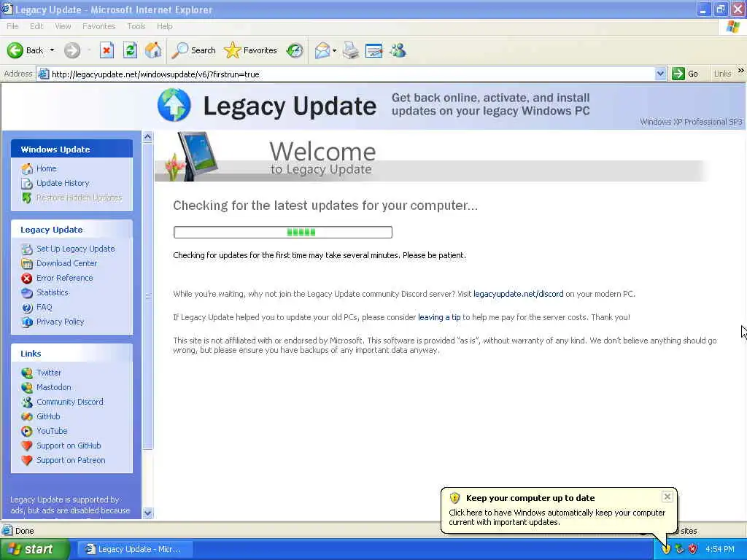Click the FAQ question mark icon
The image size is (747, 560).
tap(27, 308)
